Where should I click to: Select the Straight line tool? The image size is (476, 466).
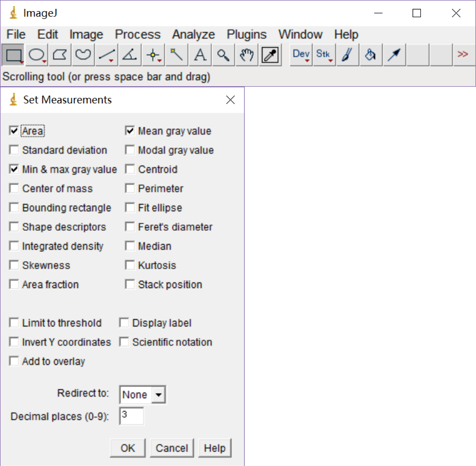pos(107,55)
